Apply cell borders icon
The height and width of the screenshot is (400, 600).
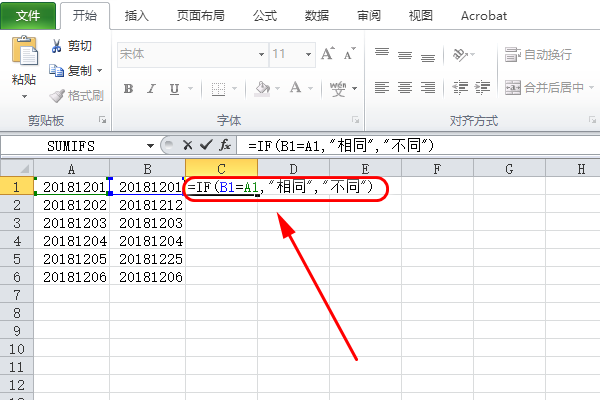point(218,89)
